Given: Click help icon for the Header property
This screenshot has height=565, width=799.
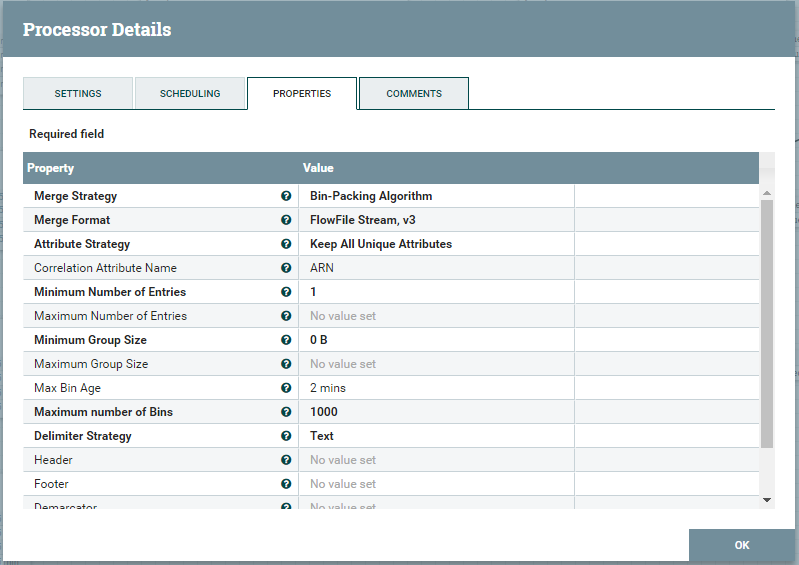Looking at the screenshot, I should click(x=286, y=460).
